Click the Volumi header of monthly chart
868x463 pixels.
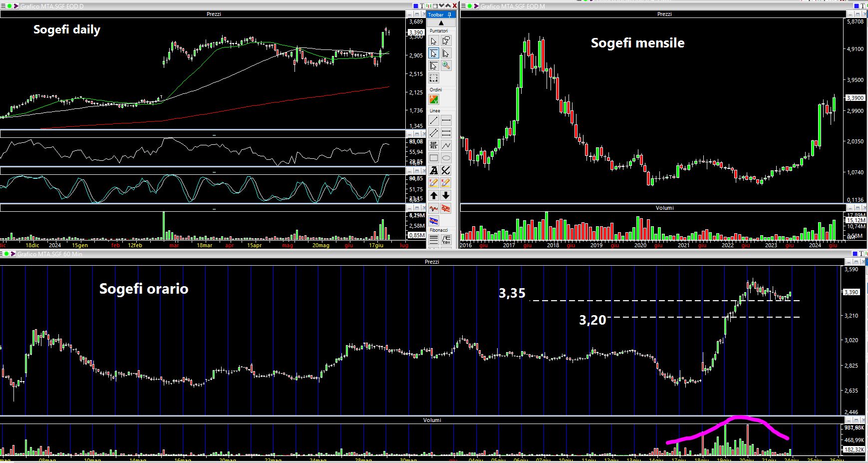pyautogui.click(x=664, y=208)
